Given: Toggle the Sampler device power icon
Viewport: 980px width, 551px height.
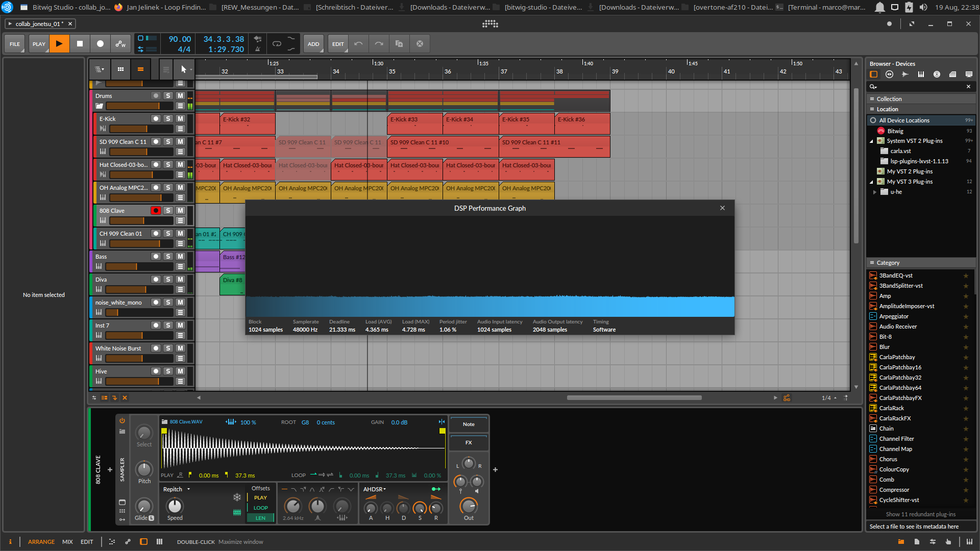Looking at the screenshot, I should 122,421.
